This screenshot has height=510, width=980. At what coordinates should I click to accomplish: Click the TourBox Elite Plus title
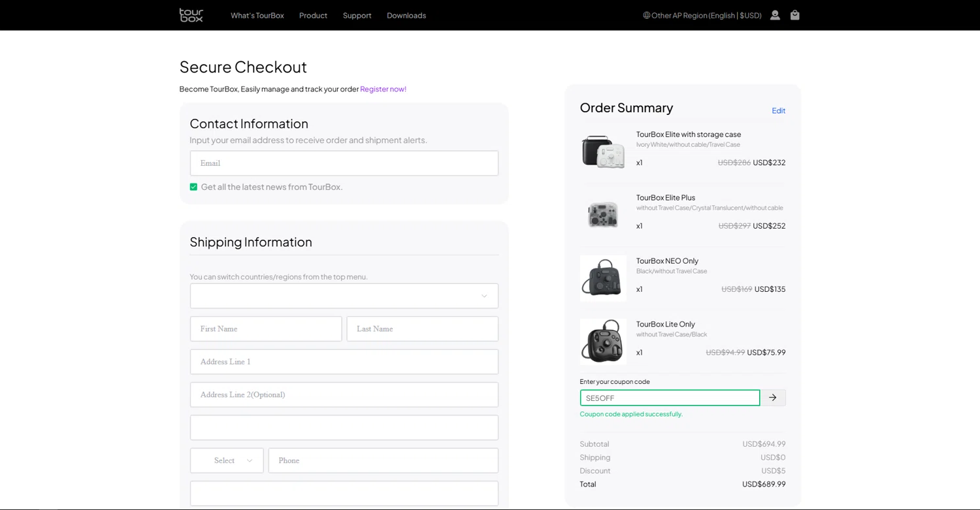(x=666, y=198)
